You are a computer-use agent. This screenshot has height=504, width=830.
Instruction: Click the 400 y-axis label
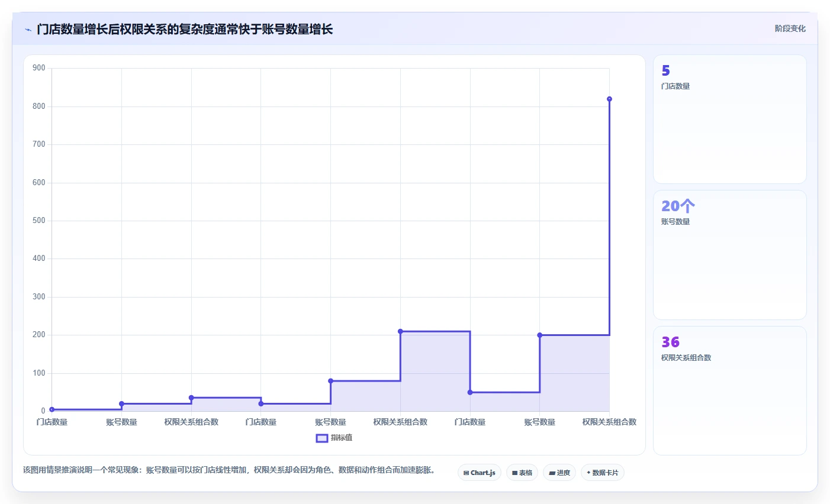39,259
